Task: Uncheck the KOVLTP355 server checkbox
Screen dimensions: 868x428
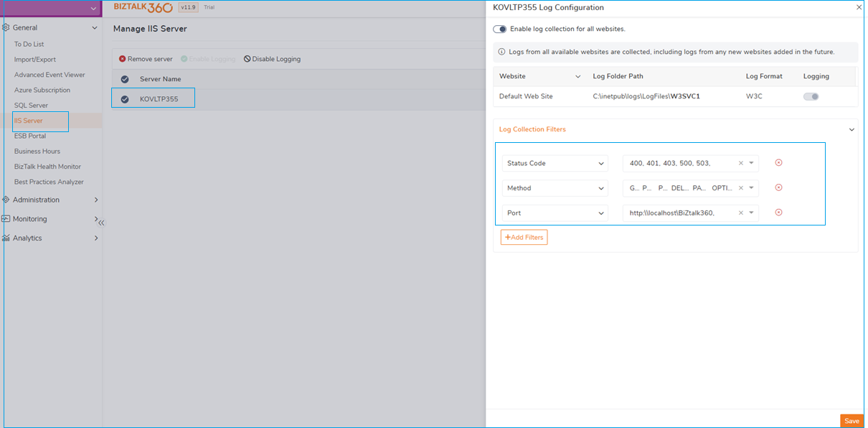Action: pos(125,99)
